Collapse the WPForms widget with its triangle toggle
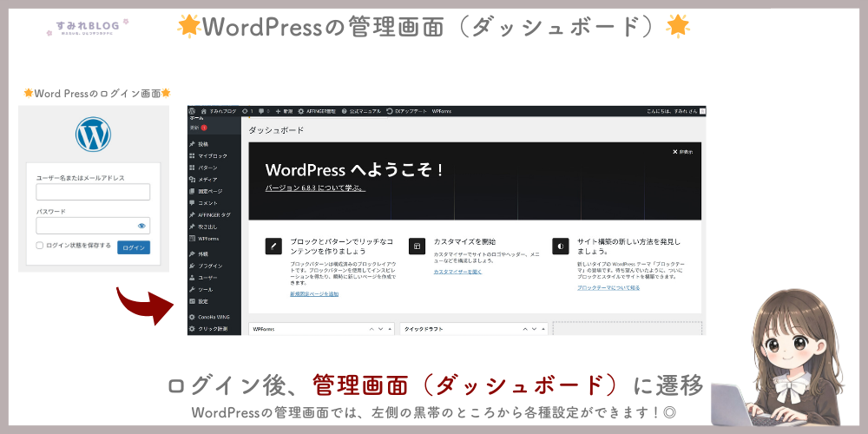This screenshot has height=434, width=868. (390, 329)
